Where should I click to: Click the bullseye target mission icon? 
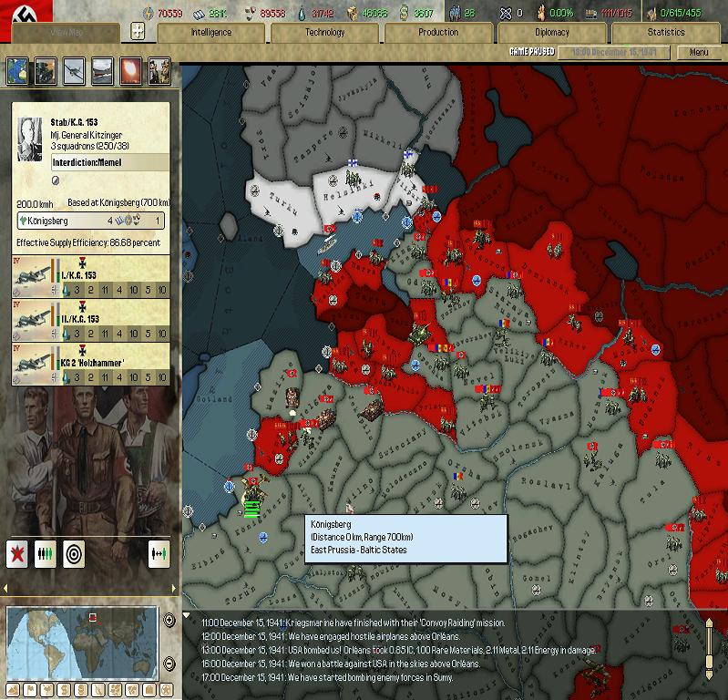[74, 553]
